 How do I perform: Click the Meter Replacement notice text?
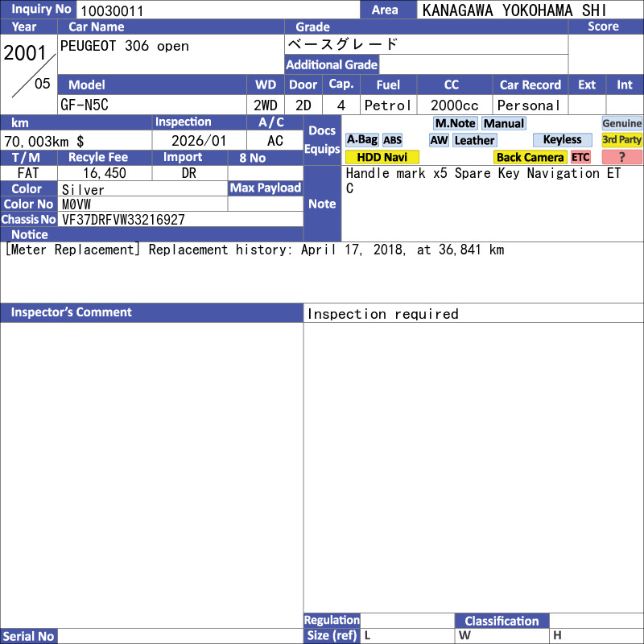[254, 250]
